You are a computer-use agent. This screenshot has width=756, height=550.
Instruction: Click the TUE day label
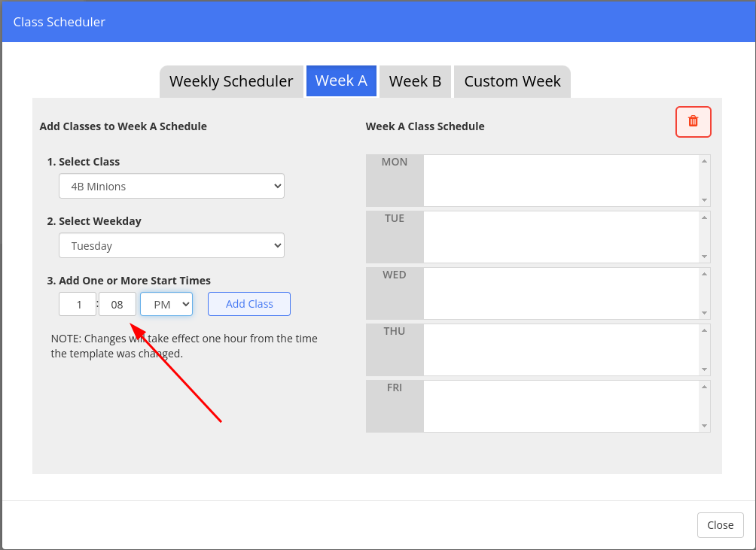pyautogui.click(x=395, y=218)
